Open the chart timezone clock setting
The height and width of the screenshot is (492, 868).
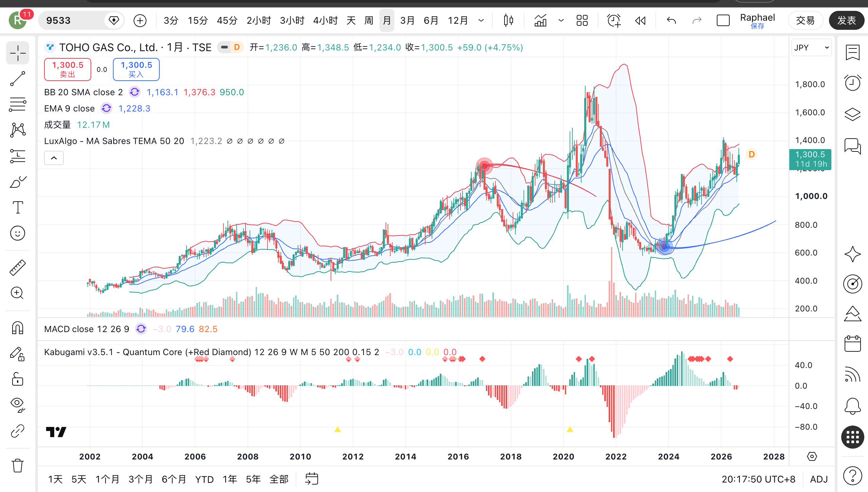point(758,479)
